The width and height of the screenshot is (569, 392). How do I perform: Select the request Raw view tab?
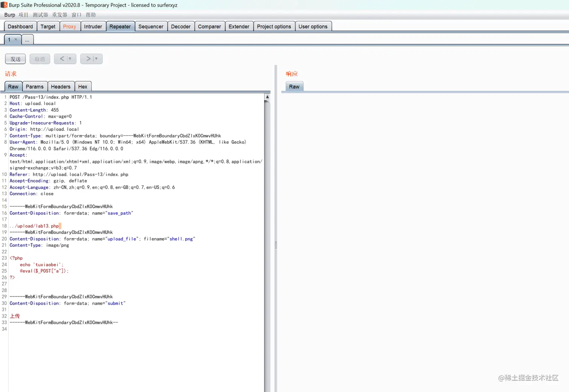pos(13,87)
